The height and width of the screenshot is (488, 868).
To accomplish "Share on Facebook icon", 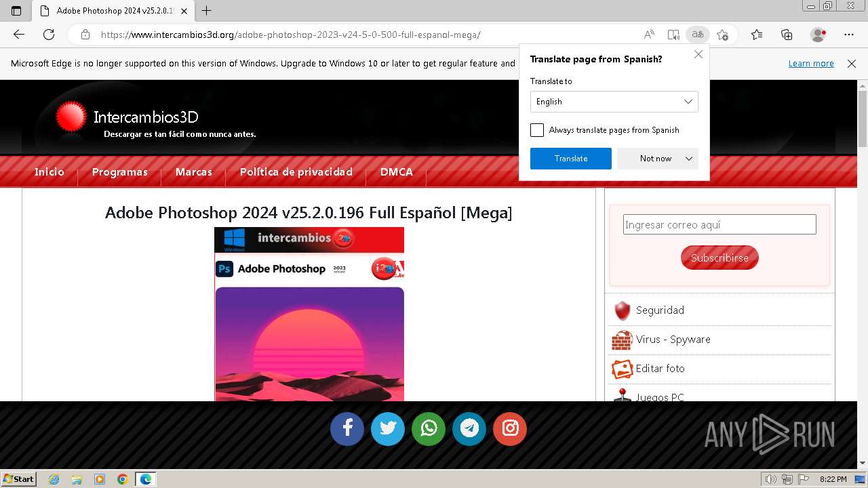I will pyautogui.click(x=347, y=428).
